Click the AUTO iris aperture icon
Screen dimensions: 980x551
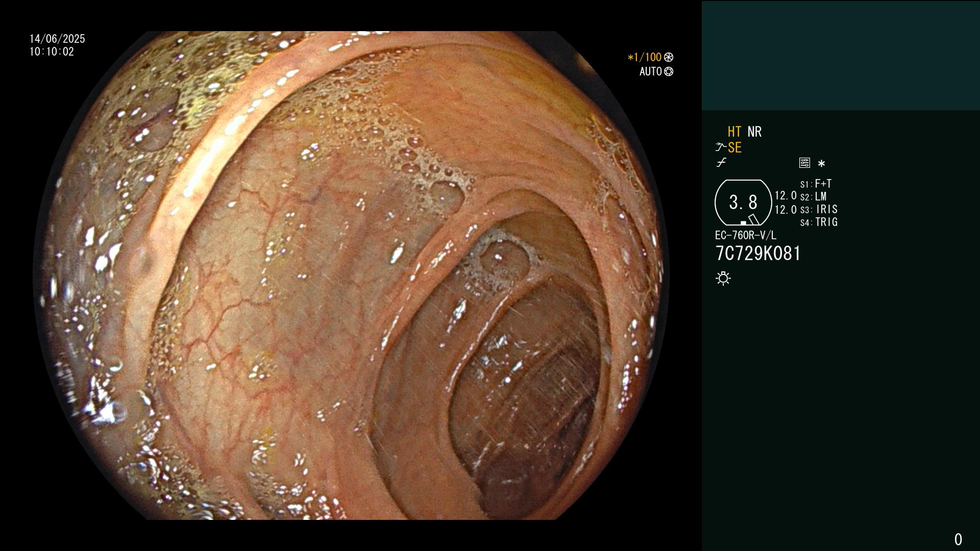[x=669, y=71]
